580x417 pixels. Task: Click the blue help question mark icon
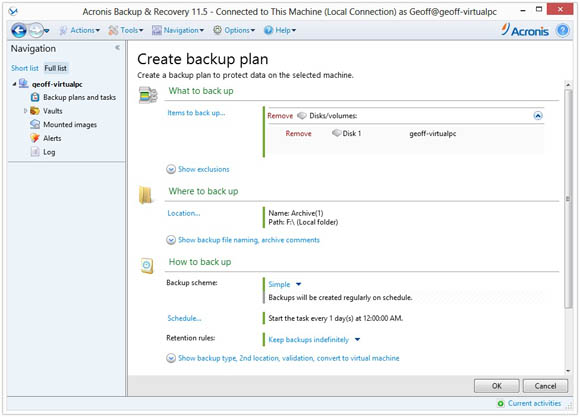(x=563, y=30)
